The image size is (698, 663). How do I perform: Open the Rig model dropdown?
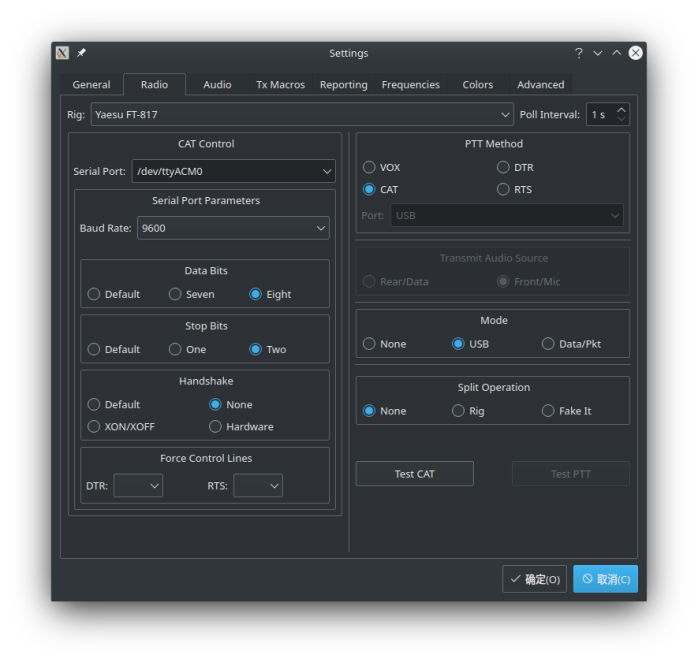click(302, 114)
